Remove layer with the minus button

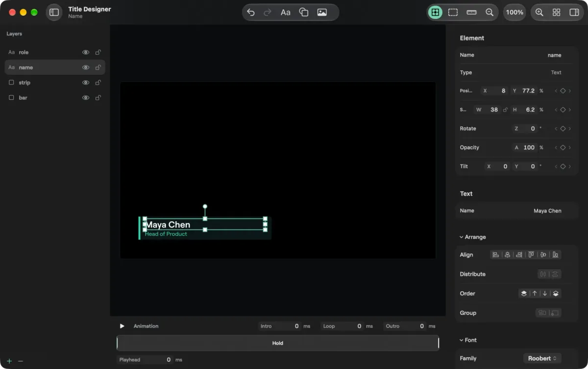[x=21, y=361]
